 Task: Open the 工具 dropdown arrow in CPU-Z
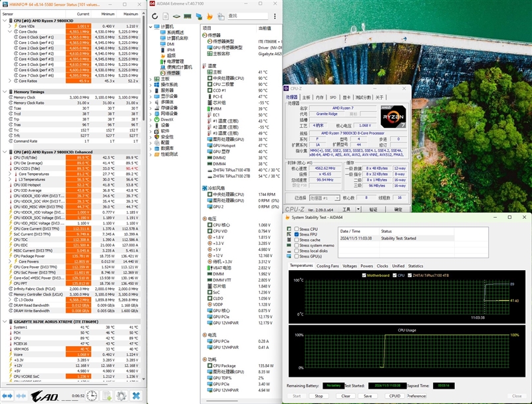(358, 210)
